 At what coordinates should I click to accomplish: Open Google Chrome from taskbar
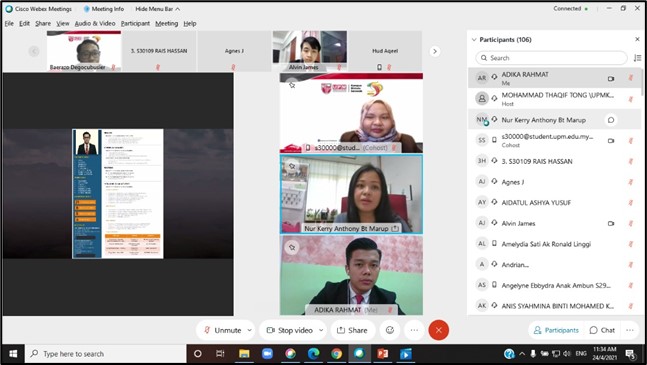click(336, 354)
